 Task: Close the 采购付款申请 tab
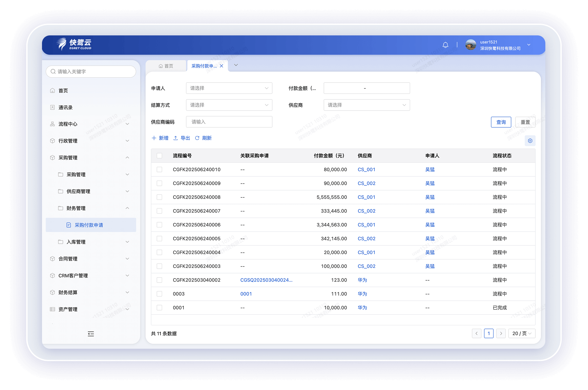click(221, 66)
